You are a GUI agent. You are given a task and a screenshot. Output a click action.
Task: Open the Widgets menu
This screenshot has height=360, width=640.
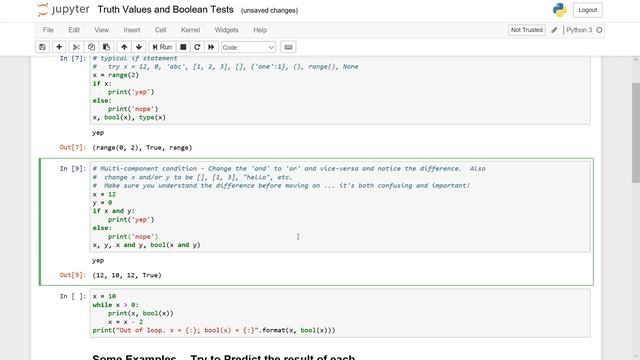pyautogui.click(x=227, y=30)
